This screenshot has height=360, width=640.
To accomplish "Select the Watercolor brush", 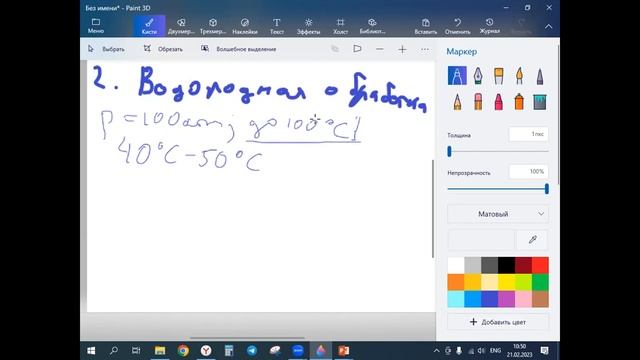I will tap(519, 76).
